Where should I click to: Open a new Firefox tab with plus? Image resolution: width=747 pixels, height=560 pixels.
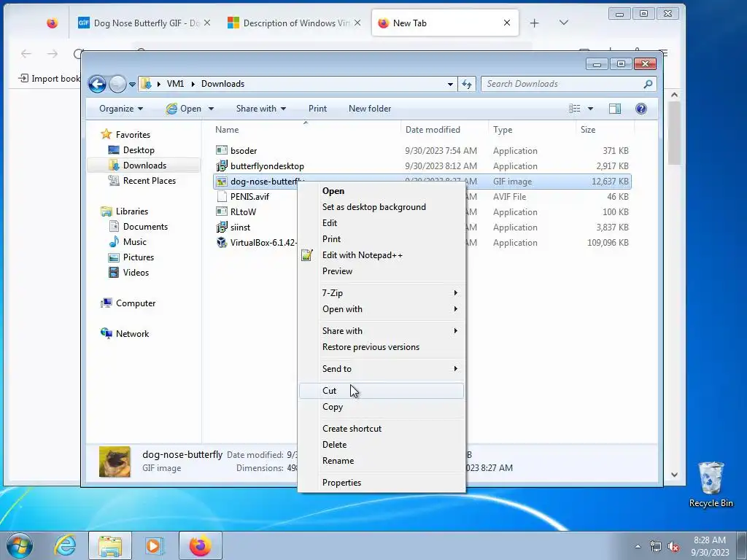pos(535,23)
